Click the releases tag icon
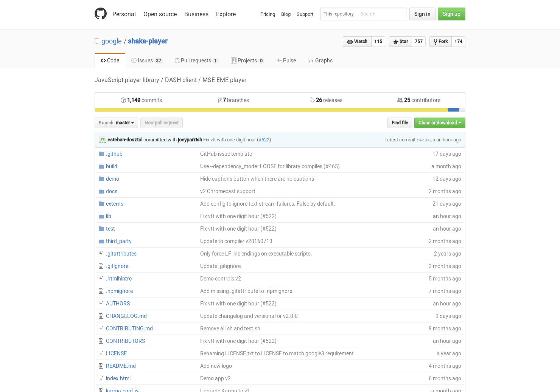 (x=312, y=100)
